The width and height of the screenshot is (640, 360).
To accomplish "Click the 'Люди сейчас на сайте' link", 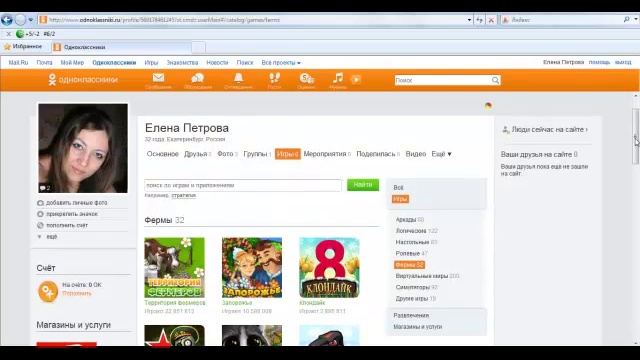I will click(549, 130).
